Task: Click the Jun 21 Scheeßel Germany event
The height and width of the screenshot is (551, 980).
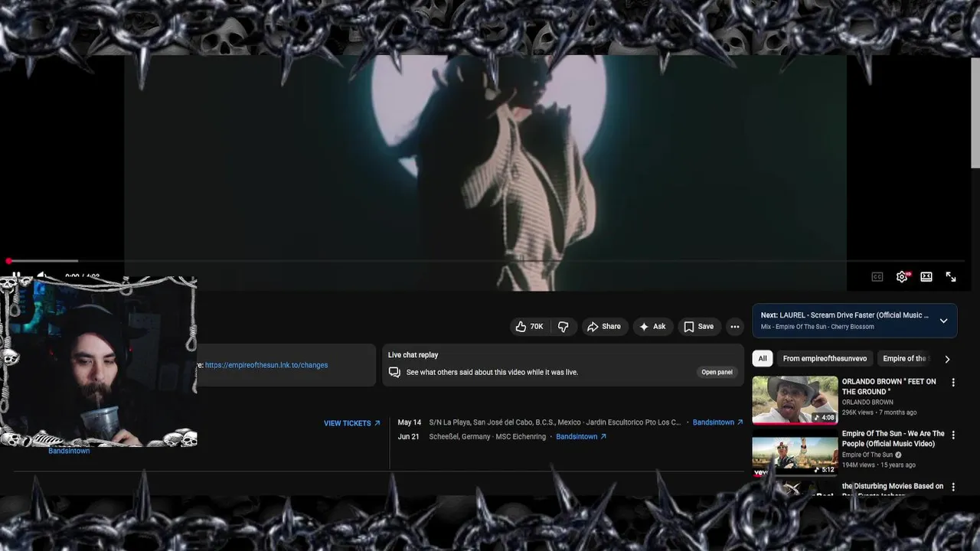Action: point(472,437)
